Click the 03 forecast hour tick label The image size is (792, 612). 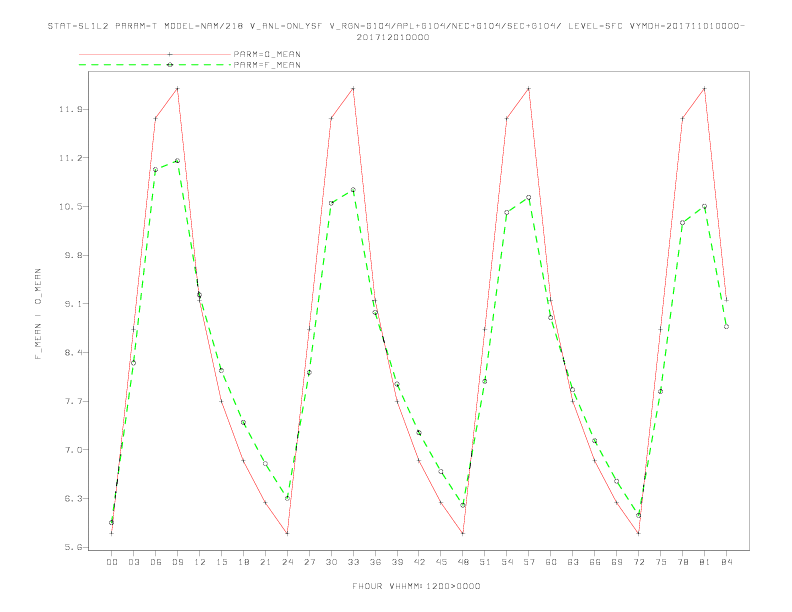coord(134,562)
